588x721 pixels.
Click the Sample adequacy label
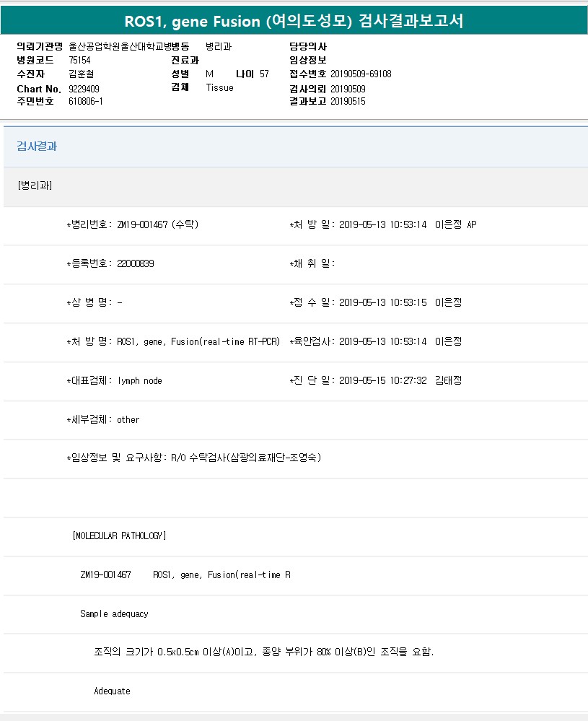point(114,614)
